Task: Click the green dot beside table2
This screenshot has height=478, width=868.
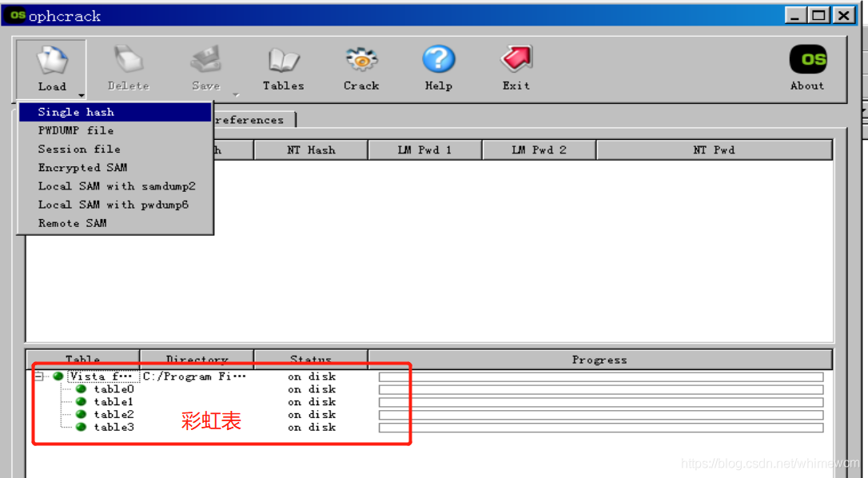Action: point(82,414)
